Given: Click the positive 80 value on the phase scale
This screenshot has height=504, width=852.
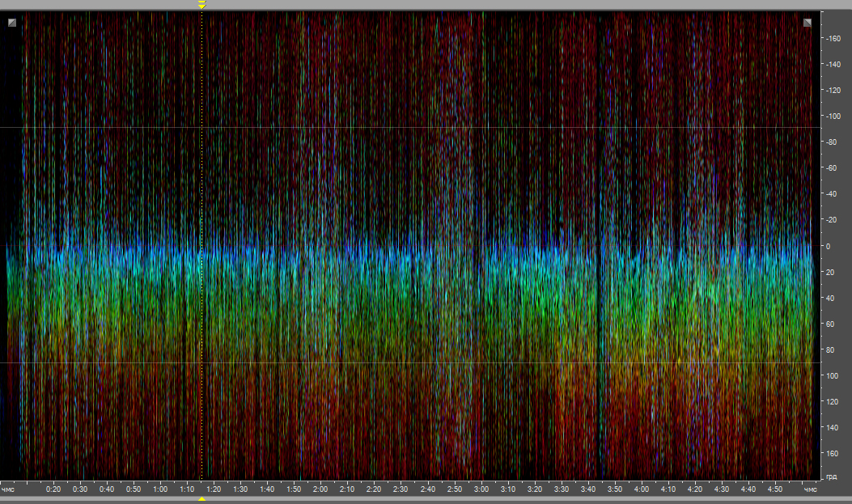Looking at the screenshot, I should [x=830, y=350].
